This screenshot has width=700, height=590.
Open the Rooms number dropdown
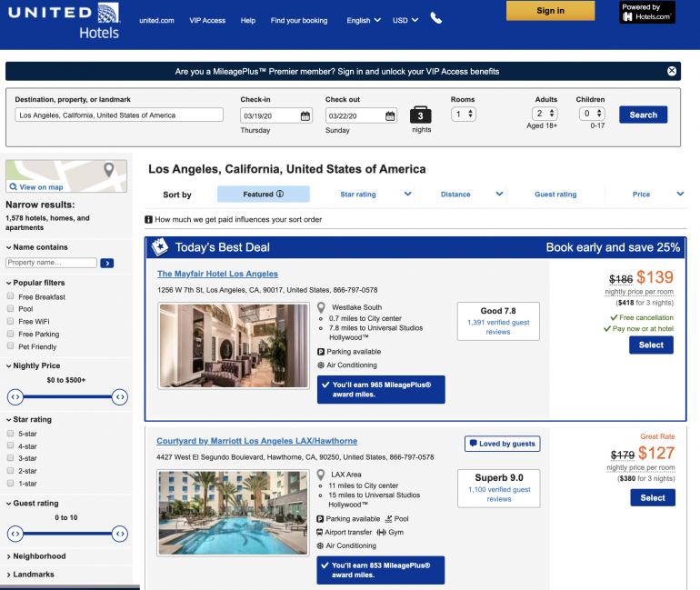(x=464, y=115)
